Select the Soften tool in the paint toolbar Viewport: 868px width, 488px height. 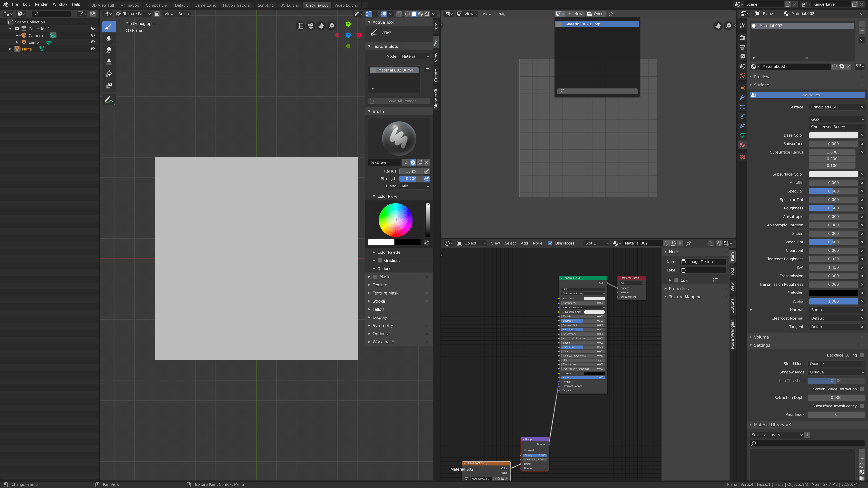click(109, 38)
